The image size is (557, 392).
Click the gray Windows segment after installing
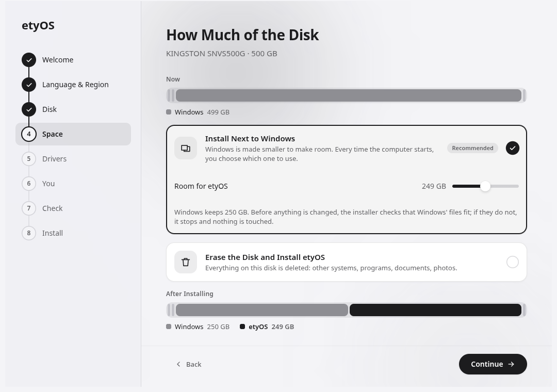point(262,311)
